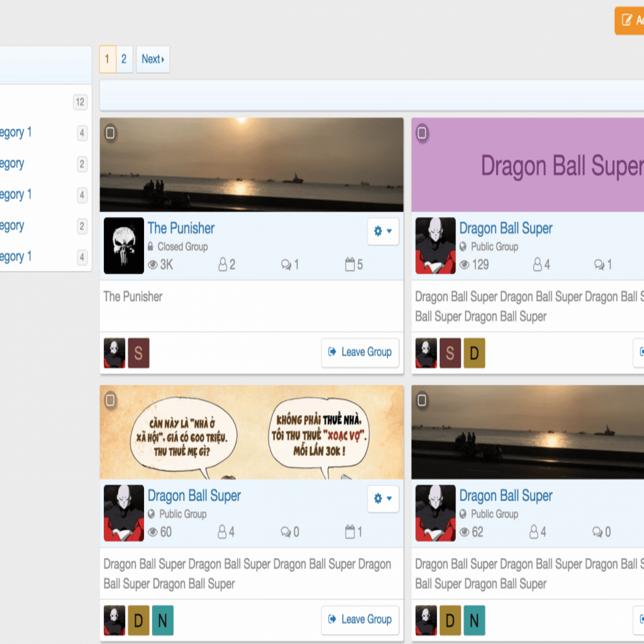Click the description text on the 60-views card
Image resolution: width=644 pixels, height=644 pixels.
click(x=247, y=574)
